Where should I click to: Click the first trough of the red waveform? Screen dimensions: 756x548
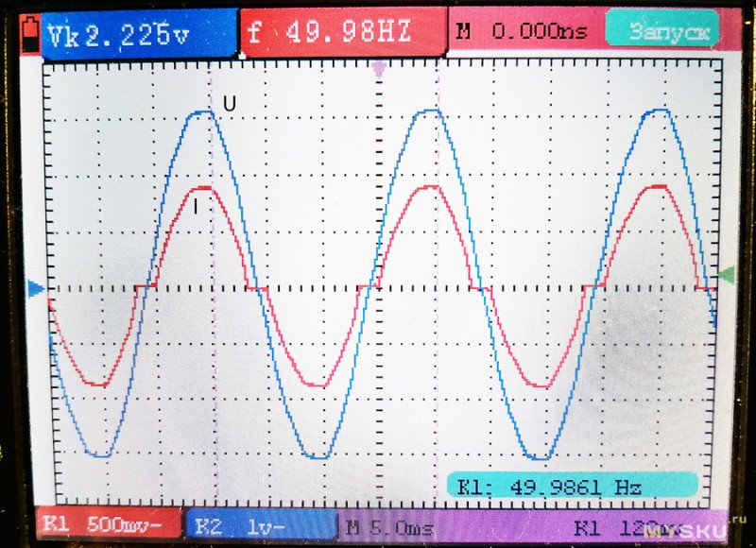click(x=95, y=385)
